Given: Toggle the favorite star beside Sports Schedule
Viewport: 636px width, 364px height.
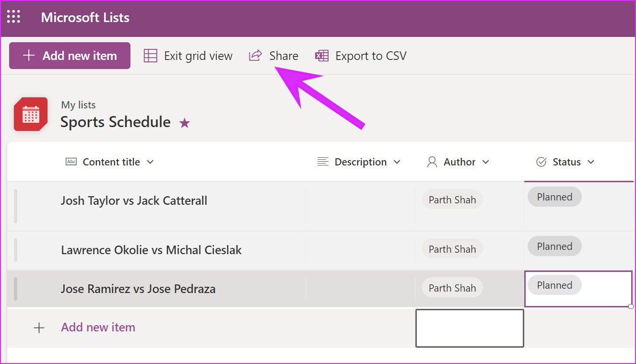Looking at the screenshot, I should 185,123.
